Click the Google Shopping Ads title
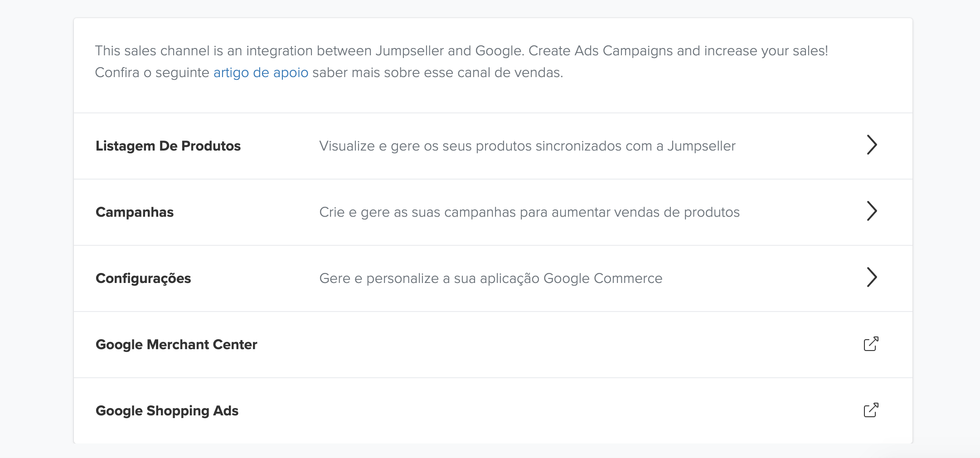 (167, 411)
